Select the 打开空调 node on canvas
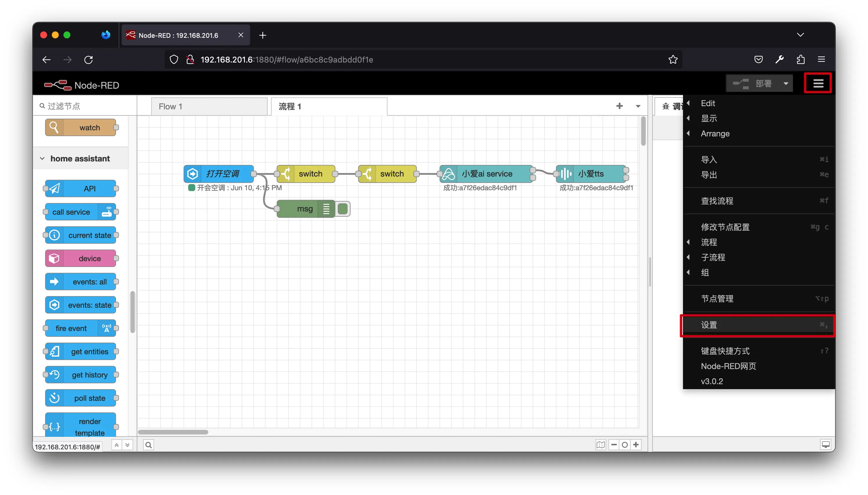Viewport: 868px width, 495px height. 219,174
